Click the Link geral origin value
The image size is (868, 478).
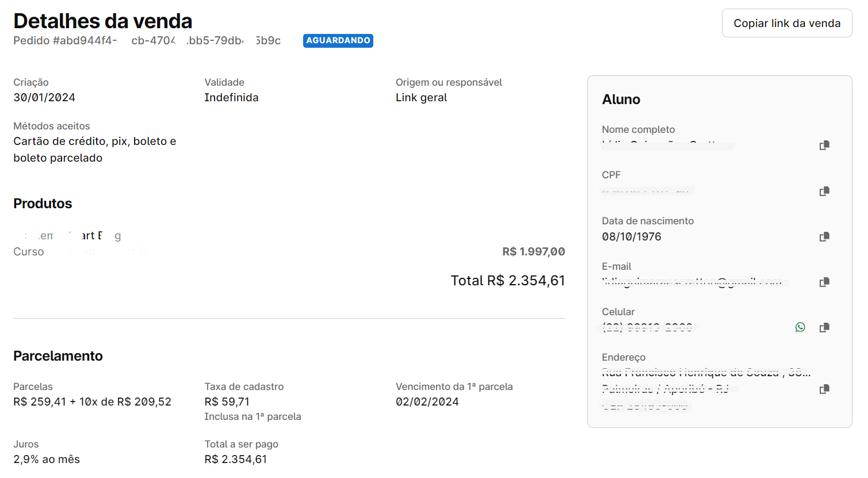pyautogui.click(x=421, y=98)
